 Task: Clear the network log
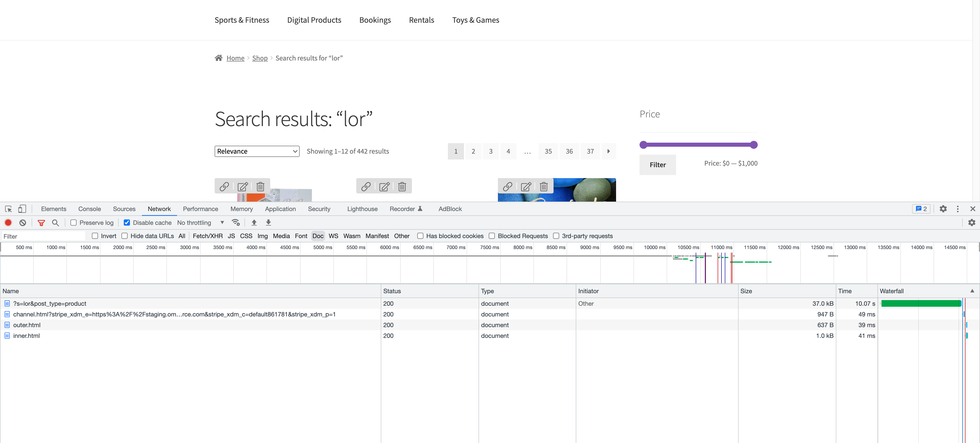coord(22,223)
